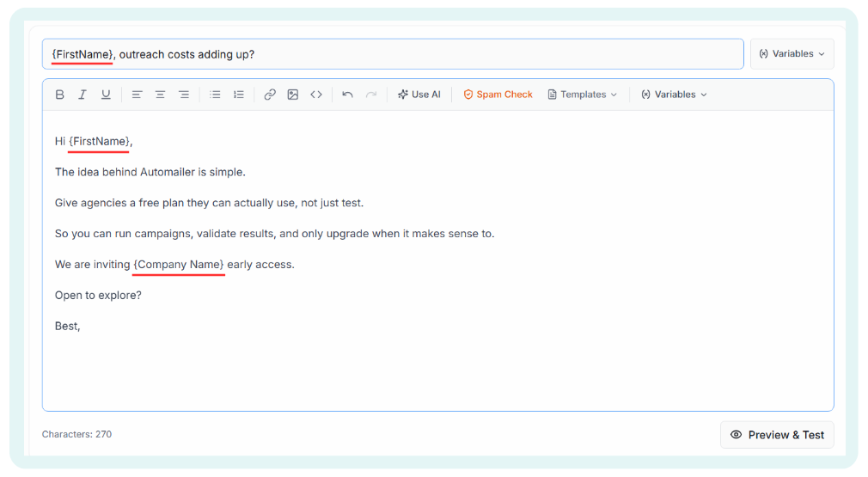Screen dimensions: 868x477
Task: Click the 'Characters: 270' counter
Action: pos(77,434)
